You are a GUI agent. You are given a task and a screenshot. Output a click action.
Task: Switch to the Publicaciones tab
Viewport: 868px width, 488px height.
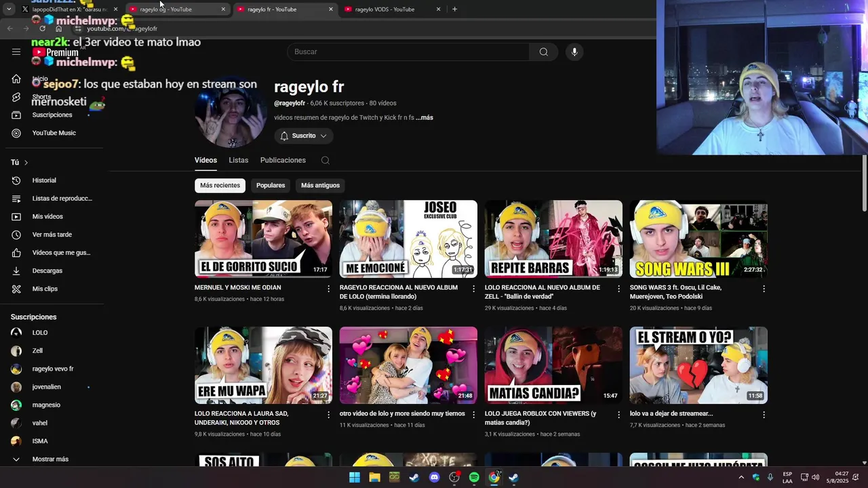(x=283, y=161)
